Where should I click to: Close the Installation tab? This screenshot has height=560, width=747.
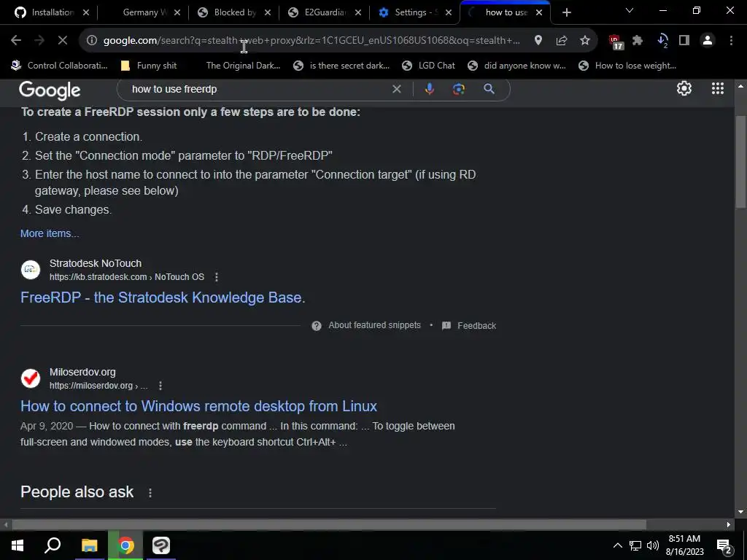pos(86,12)
